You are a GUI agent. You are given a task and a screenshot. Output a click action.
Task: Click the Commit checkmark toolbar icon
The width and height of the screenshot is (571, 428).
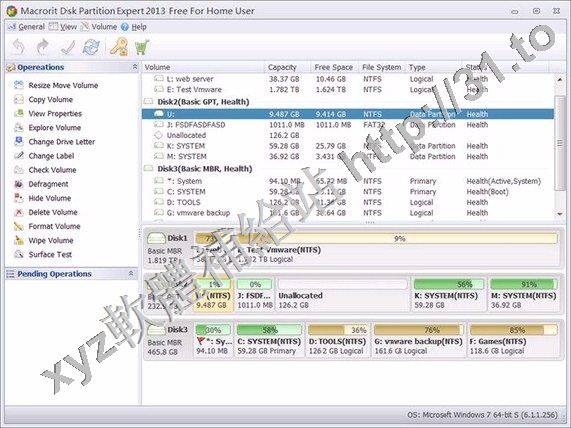68,47
